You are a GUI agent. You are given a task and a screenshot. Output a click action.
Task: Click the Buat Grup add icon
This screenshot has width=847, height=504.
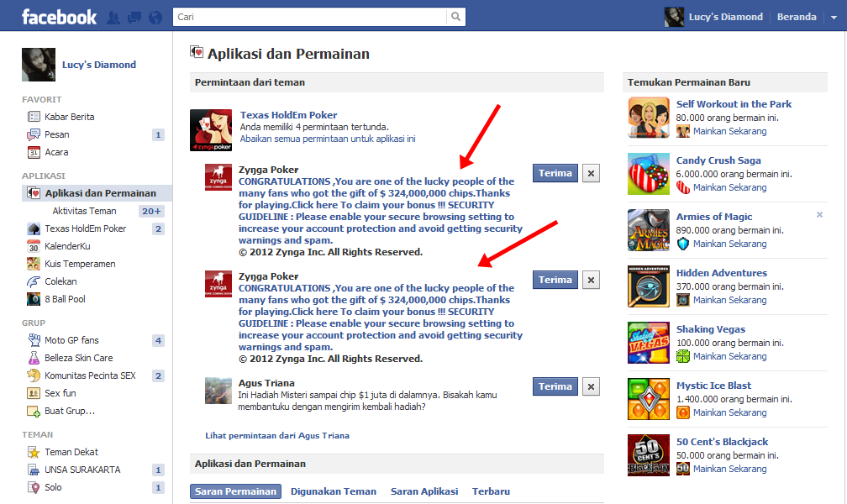coord(34,411)
